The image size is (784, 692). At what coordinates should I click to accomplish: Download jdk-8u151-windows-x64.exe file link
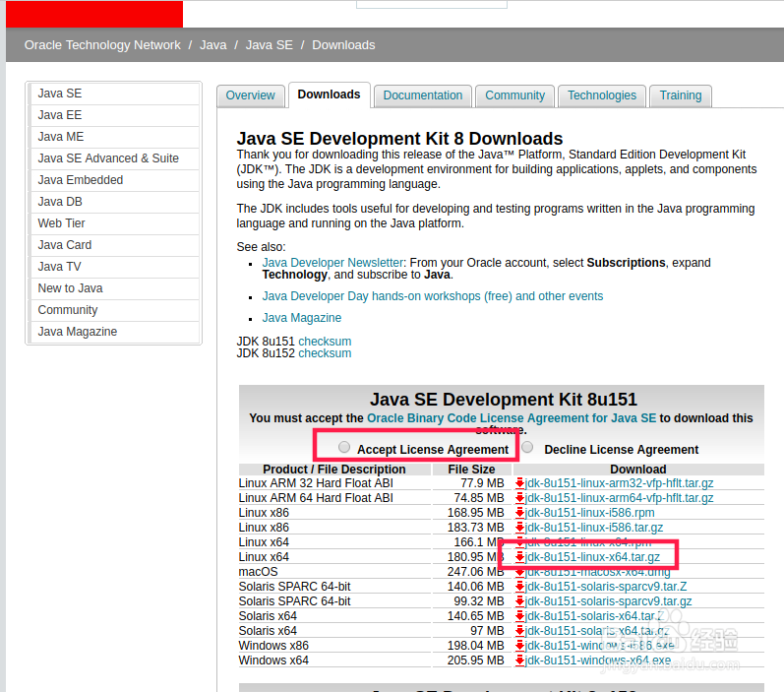click(x=598, y=661)
